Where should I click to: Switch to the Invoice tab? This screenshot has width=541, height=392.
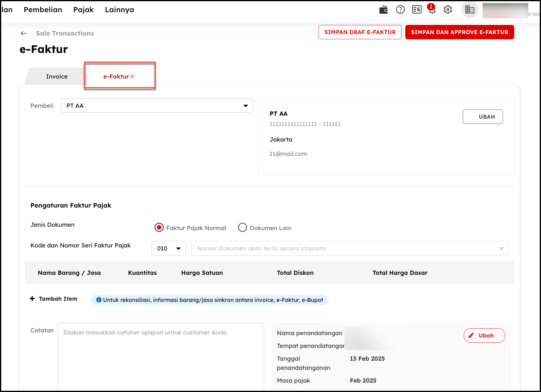point(57,76)
